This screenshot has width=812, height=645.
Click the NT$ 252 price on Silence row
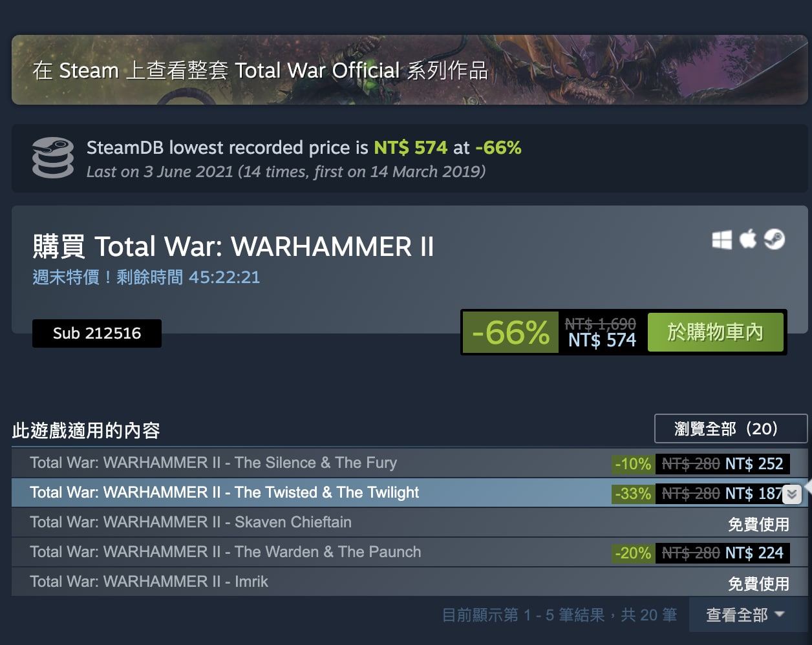point(754,464)
